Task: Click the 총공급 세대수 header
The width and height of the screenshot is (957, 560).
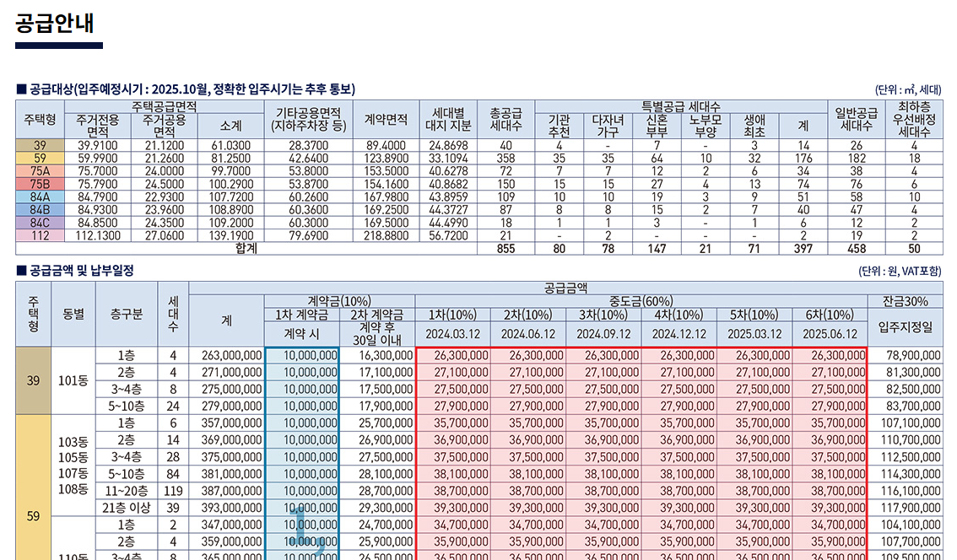Action: [506, 120]
